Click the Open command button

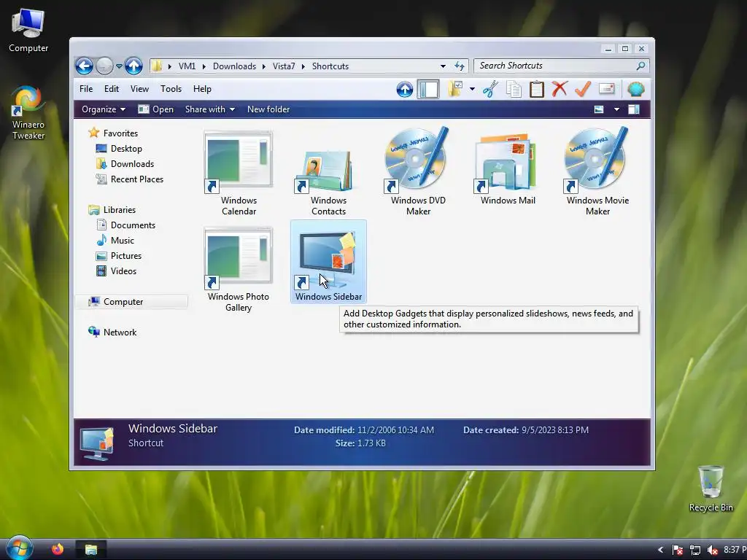click(156, 109)
